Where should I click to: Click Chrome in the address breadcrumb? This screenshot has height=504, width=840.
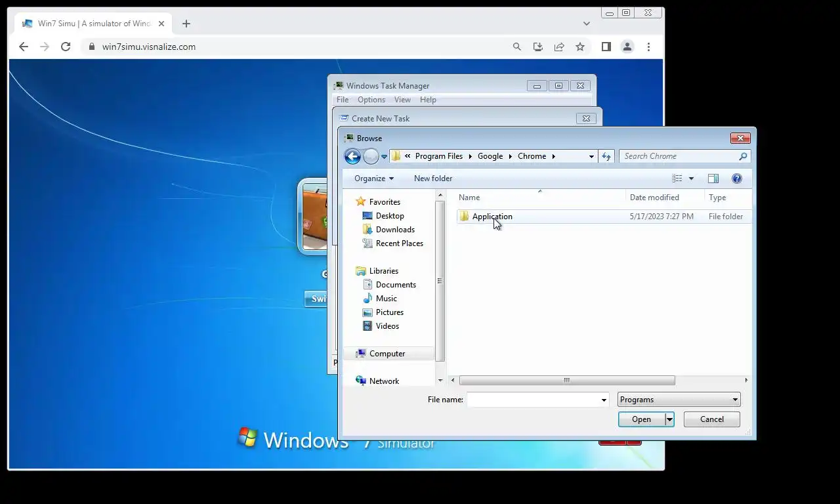[532, 156]
